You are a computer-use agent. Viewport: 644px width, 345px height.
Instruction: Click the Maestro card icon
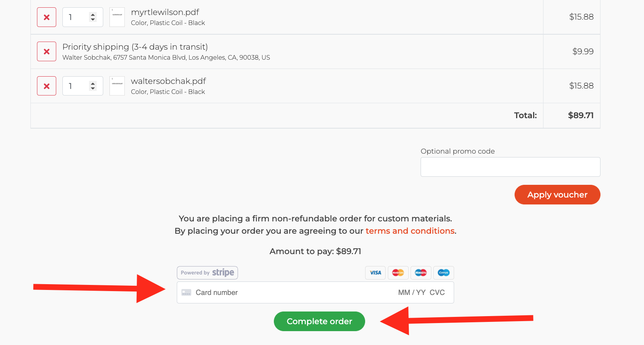pos(421,273)
